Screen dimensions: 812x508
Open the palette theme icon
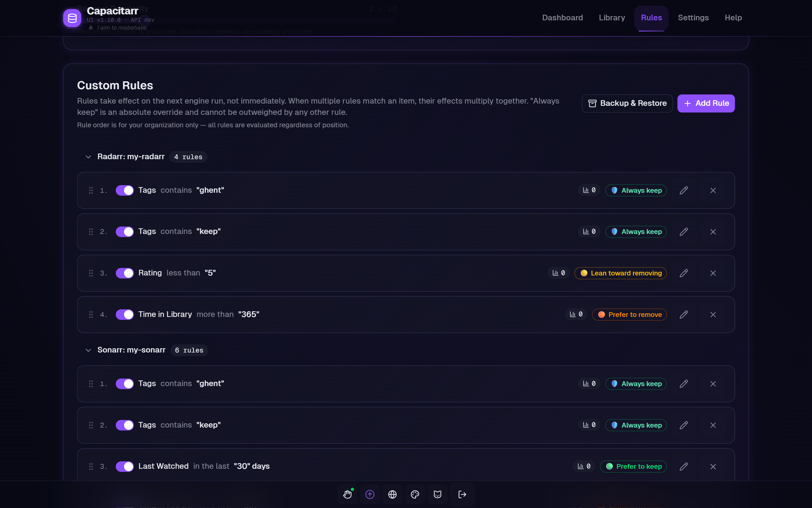point(415,494)
